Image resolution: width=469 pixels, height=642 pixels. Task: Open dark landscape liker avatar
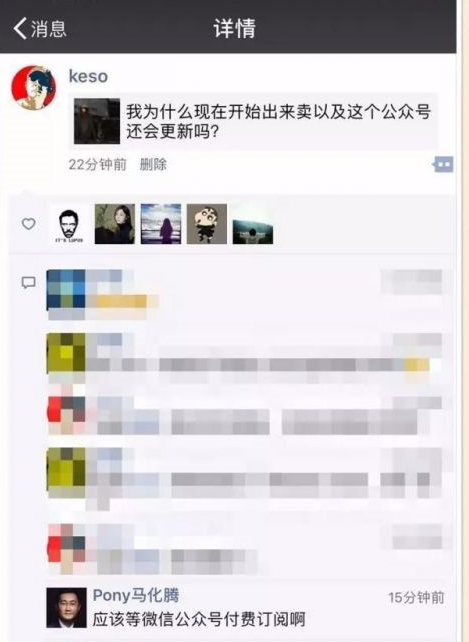coord(253,224)
